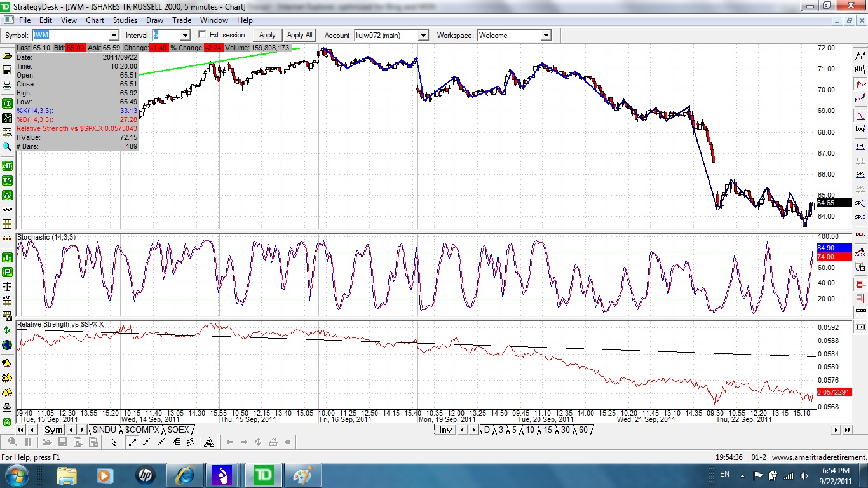
Task: Click the green A icon in left sidebar
Action: coord(7,195)
